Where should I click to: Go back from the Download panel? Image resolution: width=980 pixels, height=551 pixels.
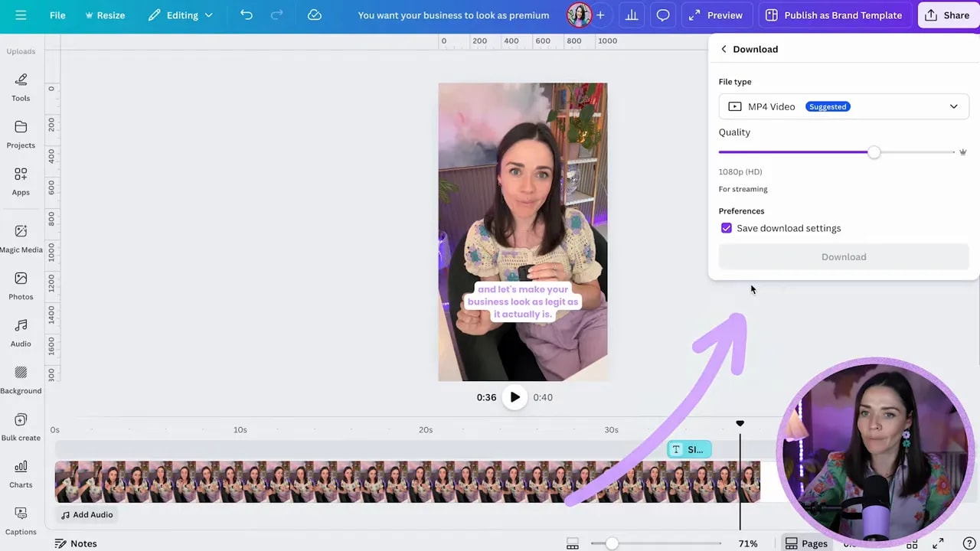[x=724, y=49]
